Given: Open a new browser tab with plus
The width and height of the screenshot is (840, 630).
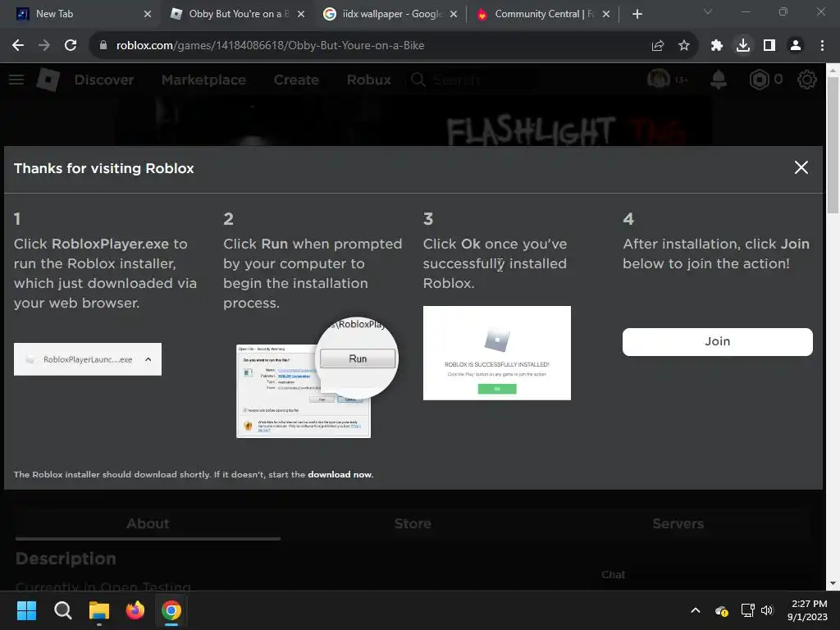Looking at the screenshot, I should [x=637, y=14].
